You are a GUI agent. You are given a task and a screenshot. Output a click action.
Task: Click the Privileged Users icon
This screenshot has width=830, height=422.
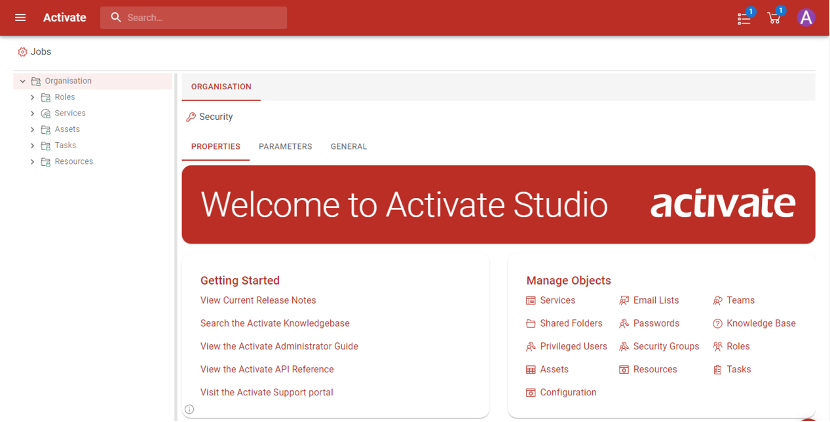tap(531, 347)
